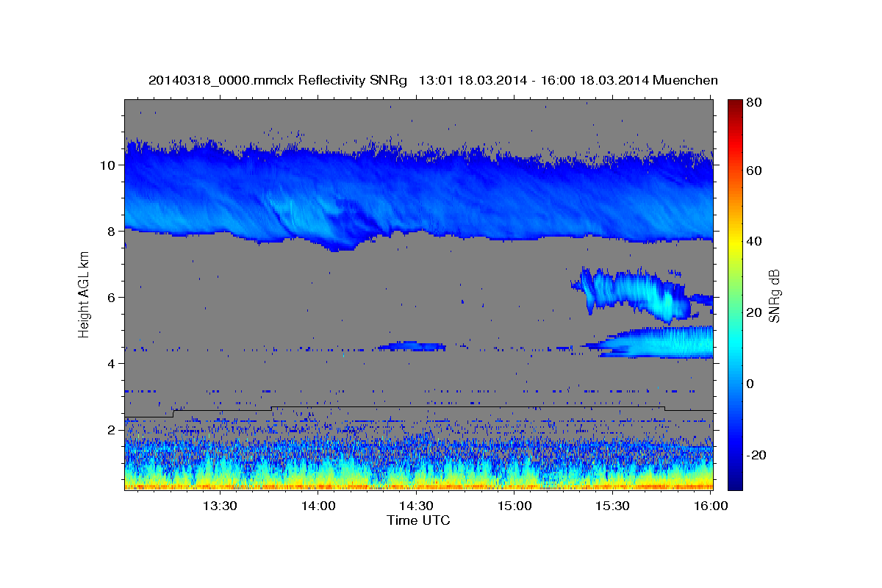This screenshot has height=588, width=882.
Task: Click the height tick label 6
Action: pyautogui.click(x=112, y=298)
